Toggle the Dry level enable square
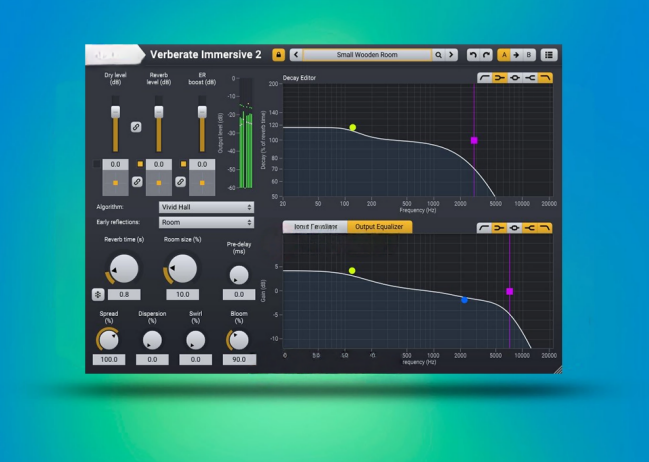The width and height of the screenshot is (649, 462). click(97, 164)
